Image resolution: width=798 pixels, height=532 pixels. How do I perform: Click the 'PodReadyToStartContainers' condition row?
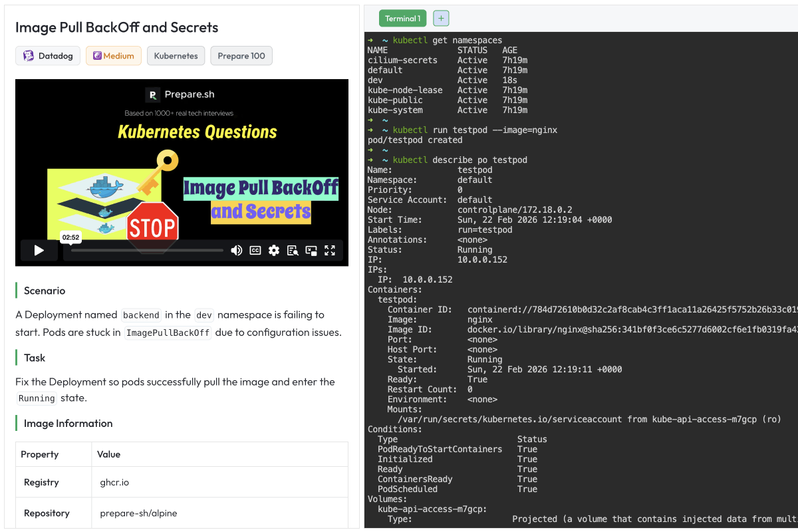(458, 449)
